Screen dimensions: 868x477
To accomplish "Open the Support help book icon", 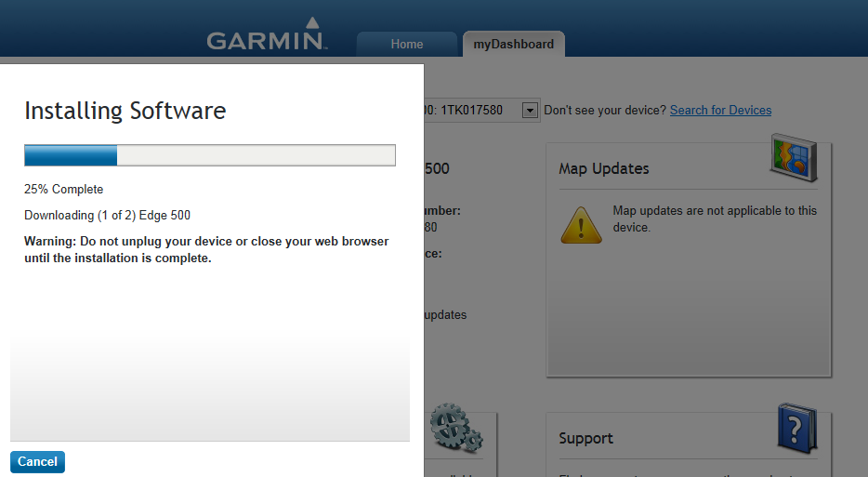I will (797, 429).
